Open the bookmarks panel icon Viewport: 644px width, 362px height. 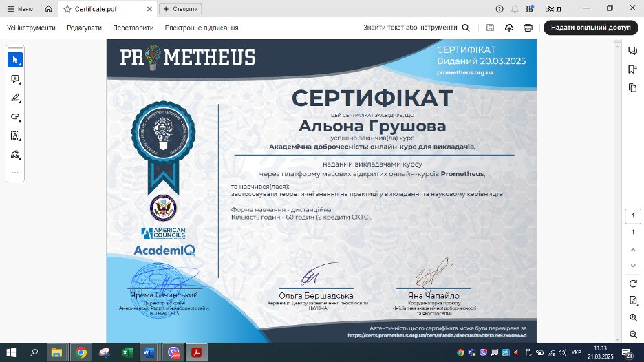[x=632, y=69]
